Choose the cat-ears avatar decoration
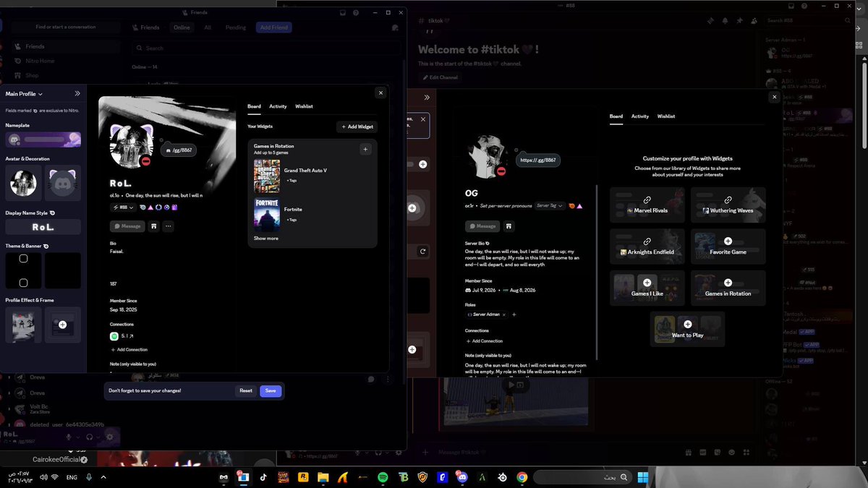Screen dimensions: 868x488 coord(63,182)
